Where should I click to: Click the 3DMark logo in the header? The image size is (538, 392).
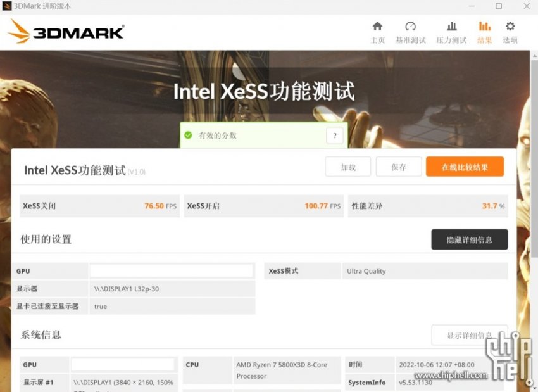click(x=66, y=31)
